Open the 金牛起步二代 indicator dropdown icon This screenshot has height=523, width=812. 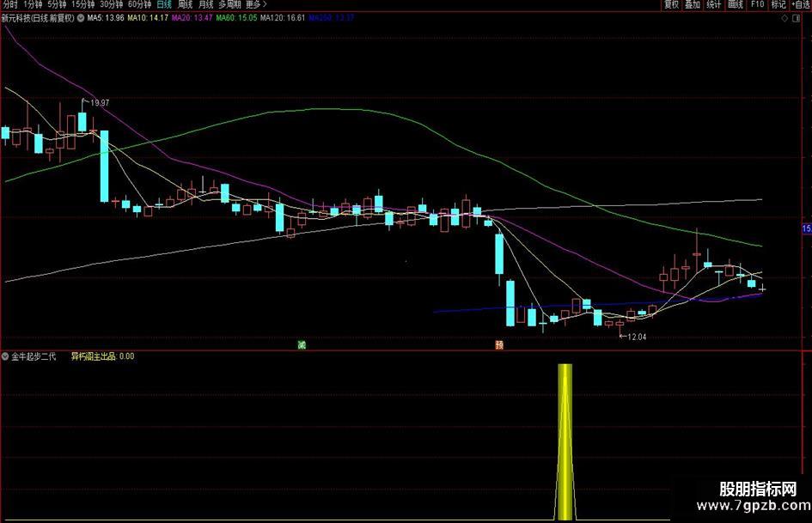5,356
